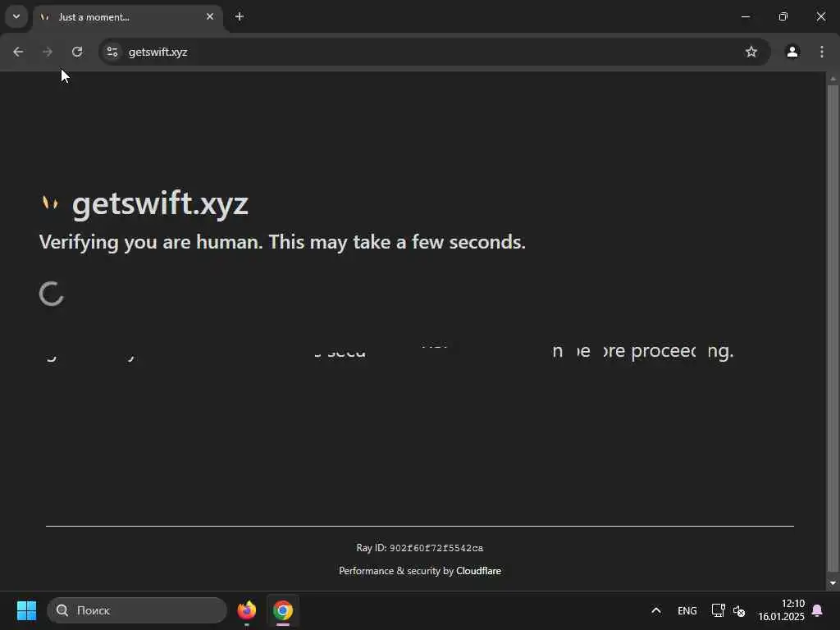Follow the Cloudflare link in footer

pos(478,571)
